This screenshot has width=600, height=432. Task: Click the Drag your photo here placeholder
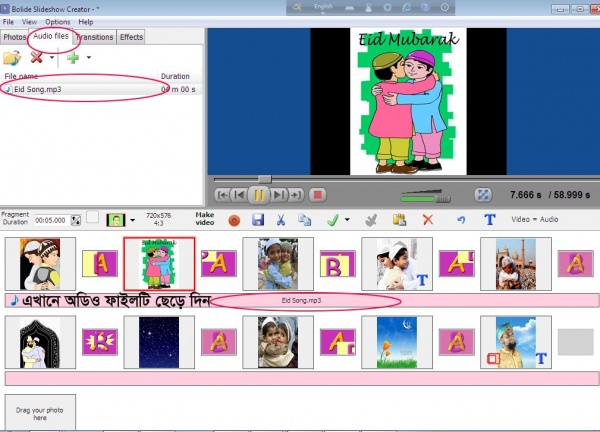[40, 413]
